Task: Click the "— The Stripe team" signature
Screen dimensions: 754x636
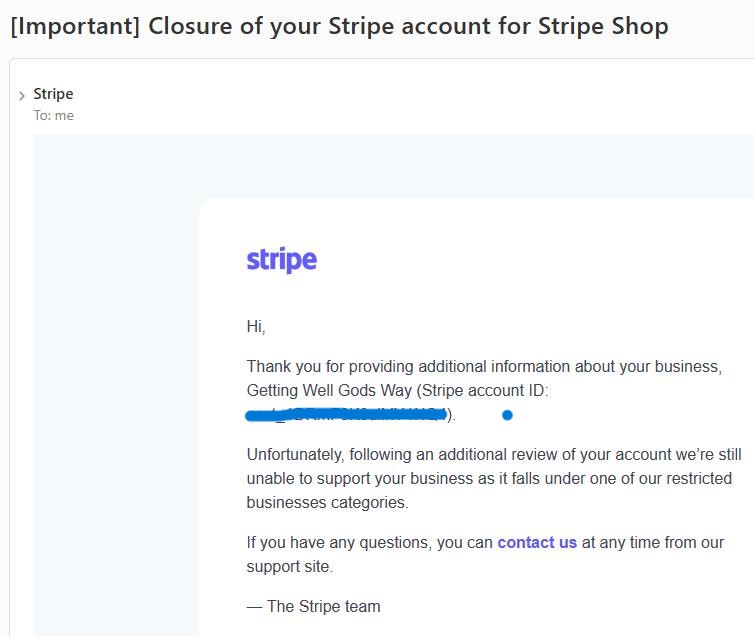Action: (x=313, y=606)
